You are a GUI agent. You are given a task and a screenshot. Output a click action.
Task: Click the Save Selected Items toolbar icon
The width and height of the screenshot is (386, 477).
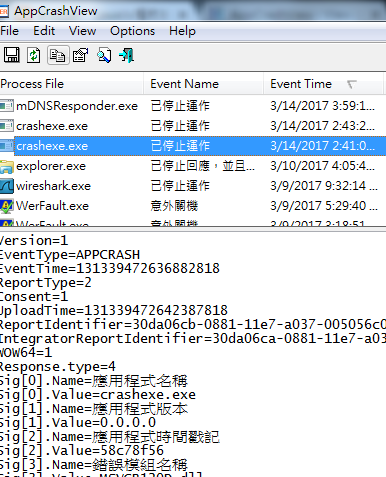(x=12, y=55)
